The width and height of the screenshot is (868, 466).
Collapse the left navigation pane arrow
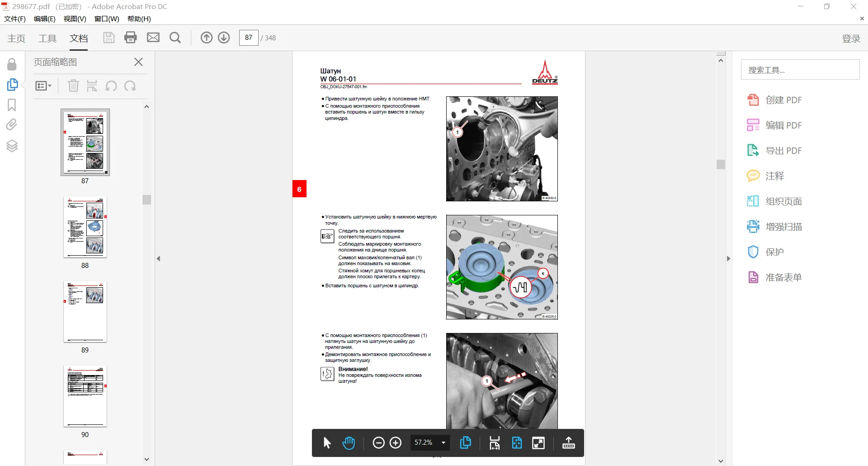[158, 259]
